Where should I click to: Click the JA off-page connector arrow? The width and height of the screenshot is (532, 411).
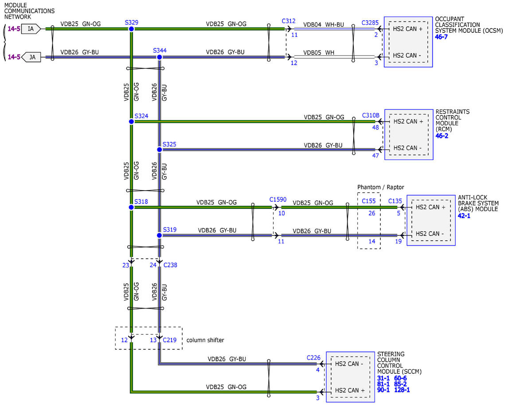[x=31, y=57]
